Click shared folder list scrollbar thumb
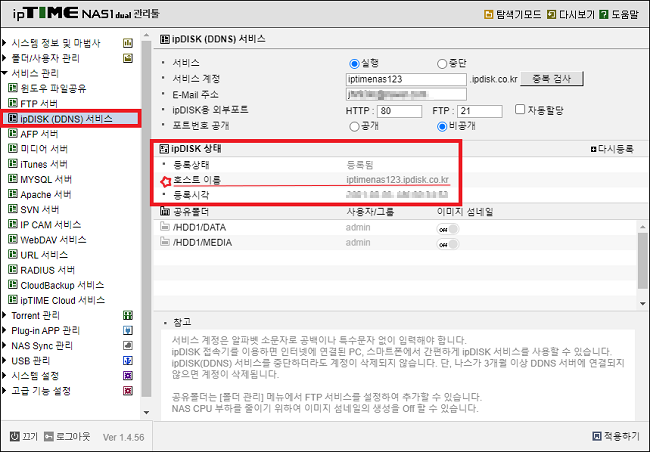 [x=643, y=261]
